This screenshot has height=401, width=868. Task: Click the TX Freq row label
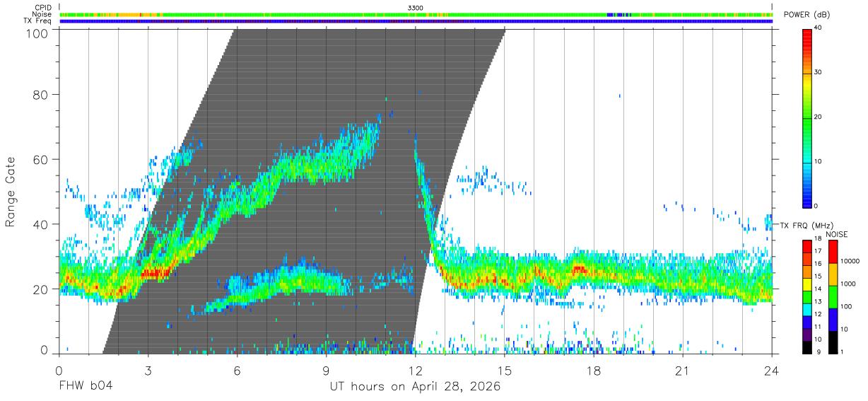(x=38, y=21)
